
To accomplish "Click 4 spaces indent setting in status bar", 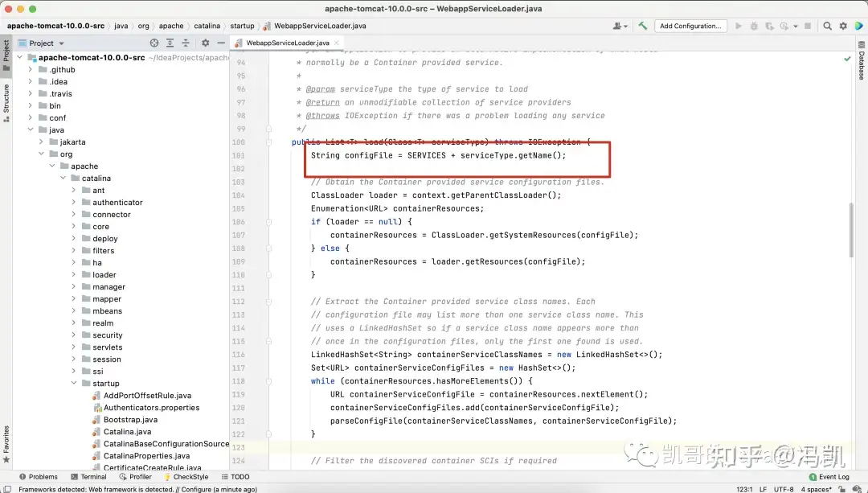I will [x=816, y=489].
